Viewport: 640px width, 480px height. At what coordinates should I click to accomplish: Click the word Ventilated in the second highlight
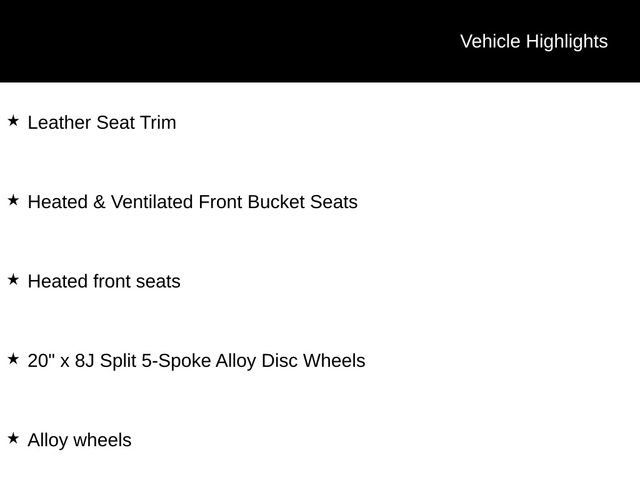point(152,202)
